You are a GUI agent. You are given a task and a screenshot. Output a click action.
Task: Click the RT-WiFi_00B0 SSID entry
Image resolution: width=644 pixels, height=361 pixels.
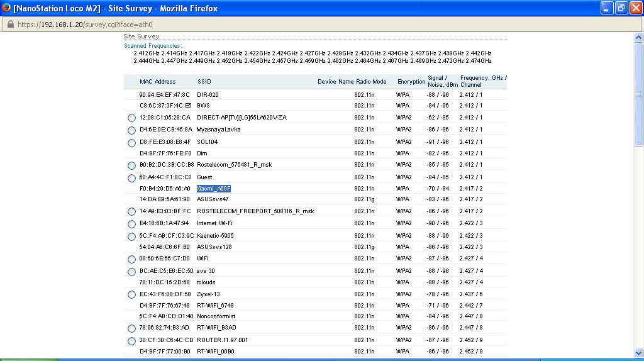[x=216, y=352]
